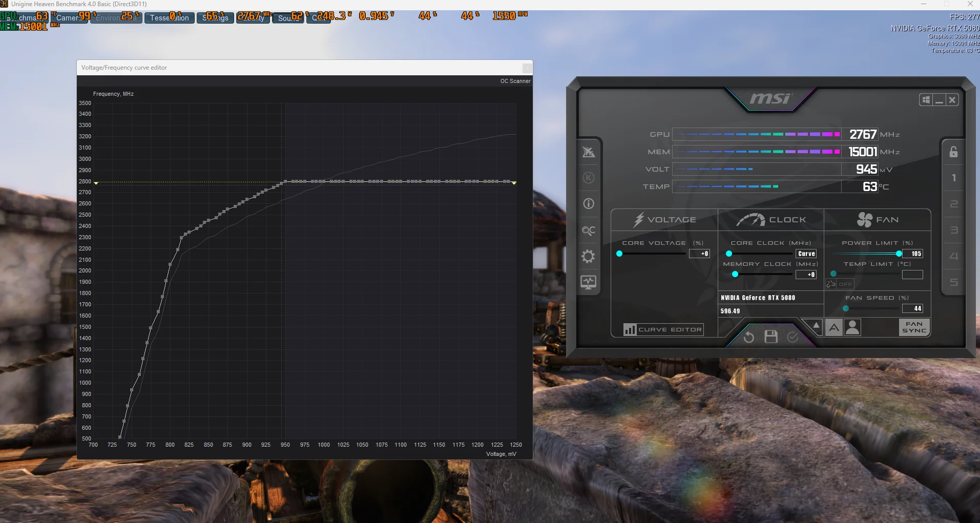Click the Fan Speed 44 value field
The image size is (980, 523).
pyautogui.click(x=912, y=308)
